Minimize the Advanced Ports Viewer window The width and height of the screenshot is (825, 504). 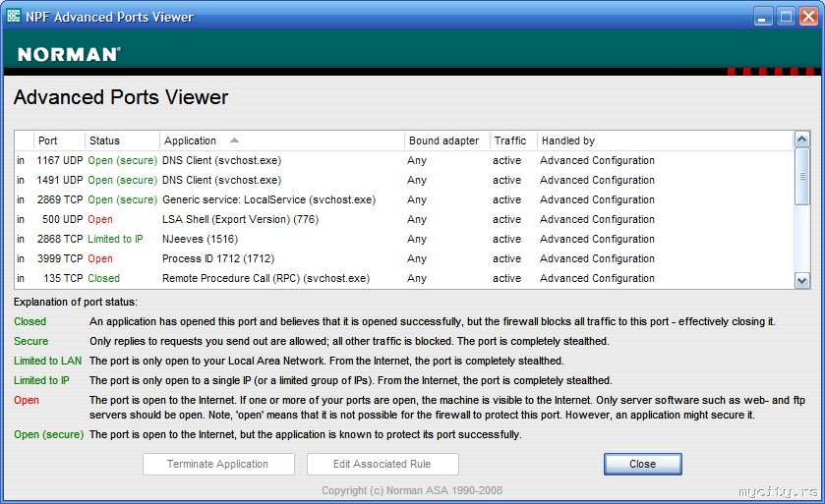pyautogui.click(x=763, y=17)
